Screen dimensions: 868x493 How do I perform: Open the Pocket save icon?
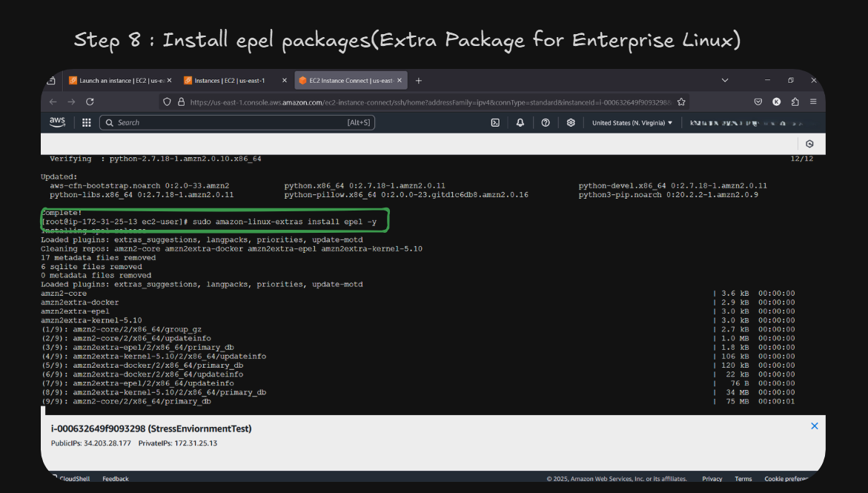[x=758, y=102]
